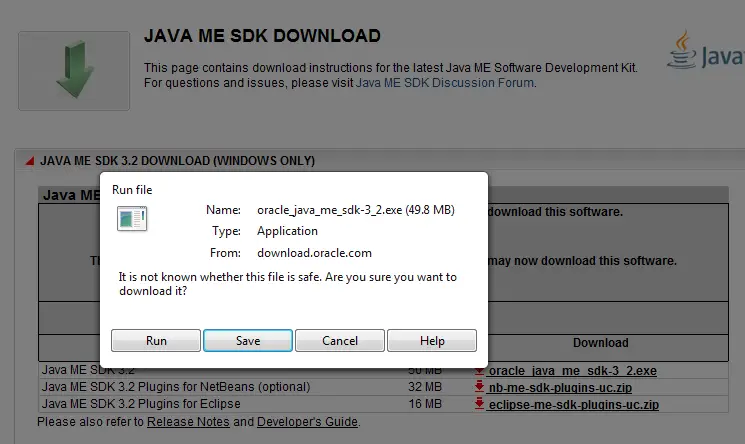Click red download icon beside eclipse-me-sdk-plugins-uc.zip
Image resolution: width=745 pixels, height=444 pixels.
click(479, 404)
